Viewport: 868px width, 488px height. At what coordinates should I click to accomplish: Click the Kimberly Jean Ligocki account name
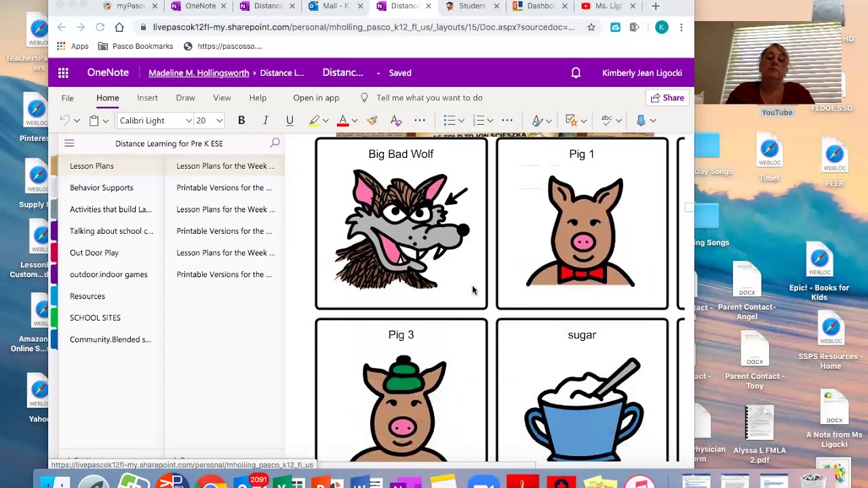click(x=642, y=73)
